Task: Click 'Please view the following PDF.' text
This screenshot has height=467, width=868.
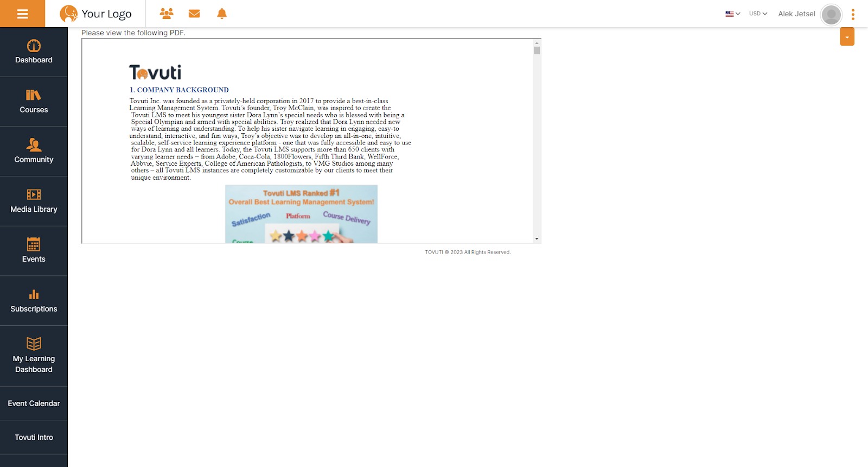Action: pyautogui.click(x=133, y=33)
